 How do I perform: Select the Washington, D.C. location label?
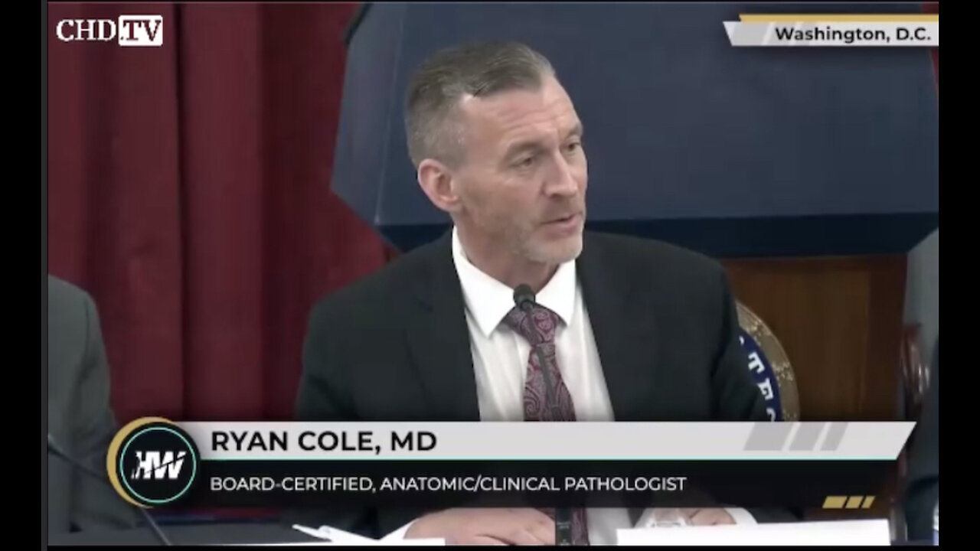pos(852,34)
